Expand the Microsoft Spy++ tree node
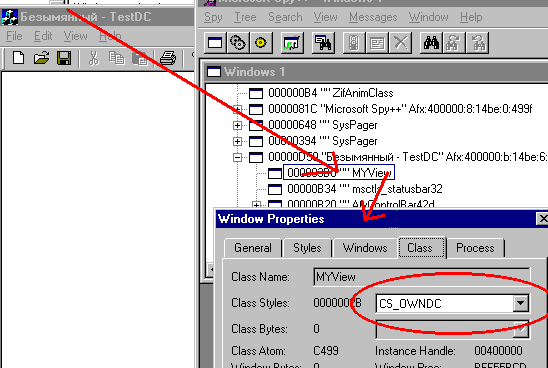The width and height of the screenshot is (548, 368). tap(237, 109)
